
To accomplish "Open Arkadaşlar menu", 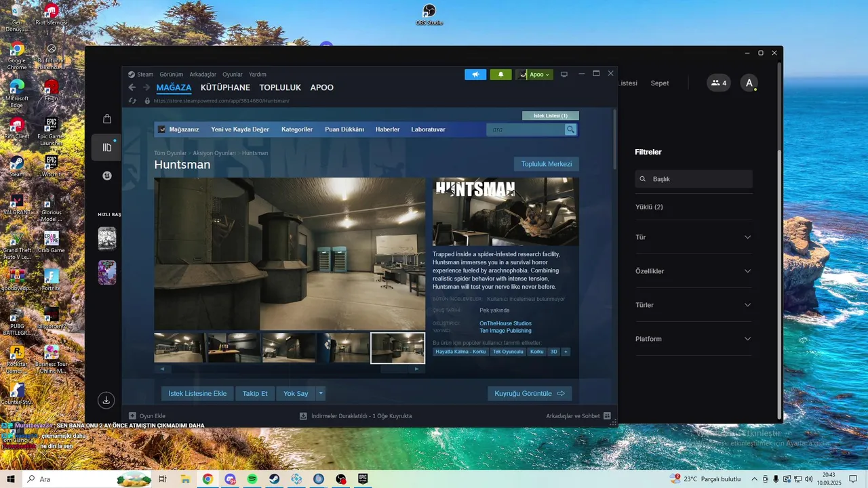I will point(203,75).
